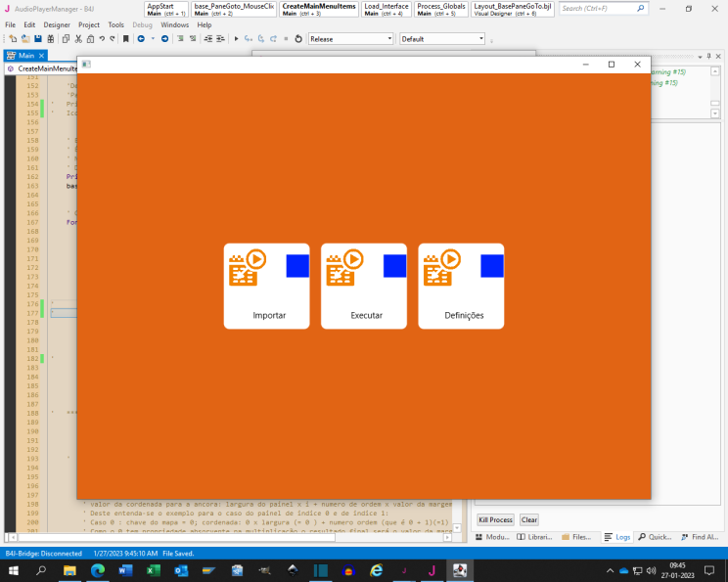
Task: Click the search magnifier icon in Search box
Action: point(641,8)
